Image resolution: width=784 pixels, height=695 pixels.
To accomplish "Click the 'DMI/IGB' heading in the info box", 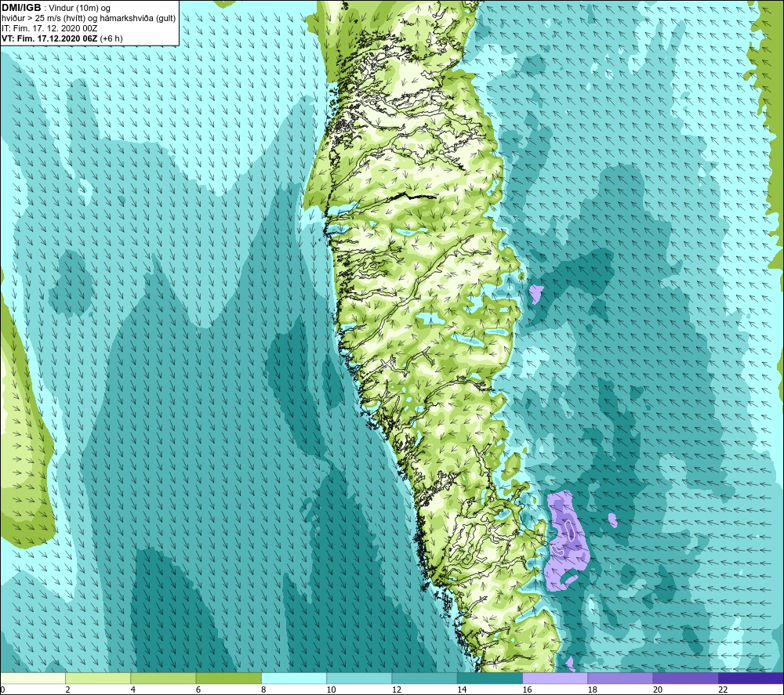I will pyautogui.click(x=21, y=8).
